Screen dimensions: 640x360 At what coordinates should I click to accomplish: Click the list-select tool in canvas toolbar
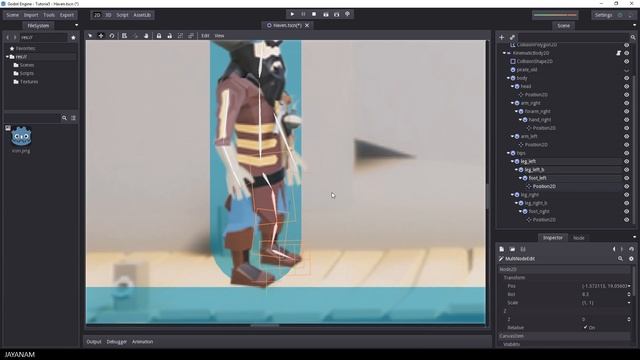[x=124, y=36]
